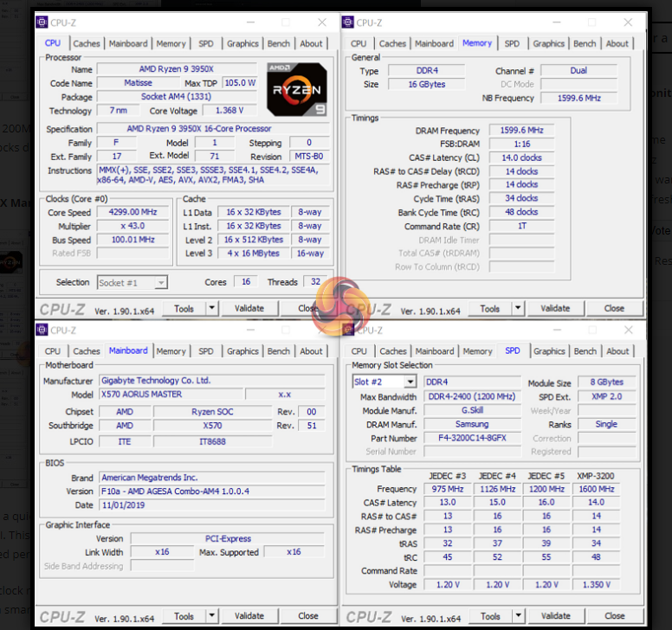This screenshot has height=630, width=672.
Task: Open Tools dropdown arrow in Mainboard window
Action: click(x=211, y=615)
